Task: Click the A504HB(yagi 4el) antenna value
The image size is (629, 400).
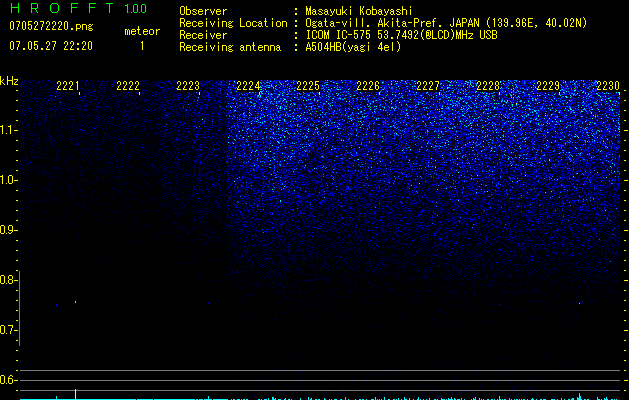Action: tap(353, 47)
